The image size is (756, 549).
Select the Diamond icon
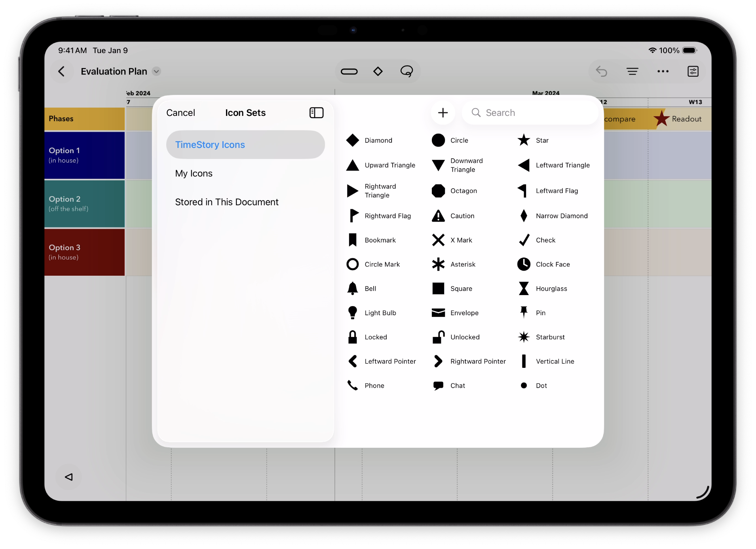pyautogui.click(x=352, y=140)
